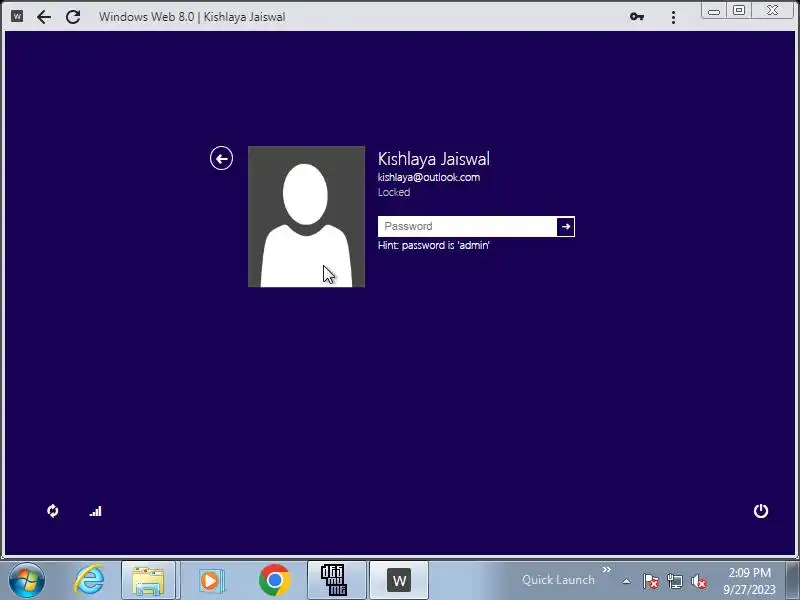Image resolution: width=800 pixels, height=600 pixels.
Task: Click the Password input field
Action: (467, 227)
